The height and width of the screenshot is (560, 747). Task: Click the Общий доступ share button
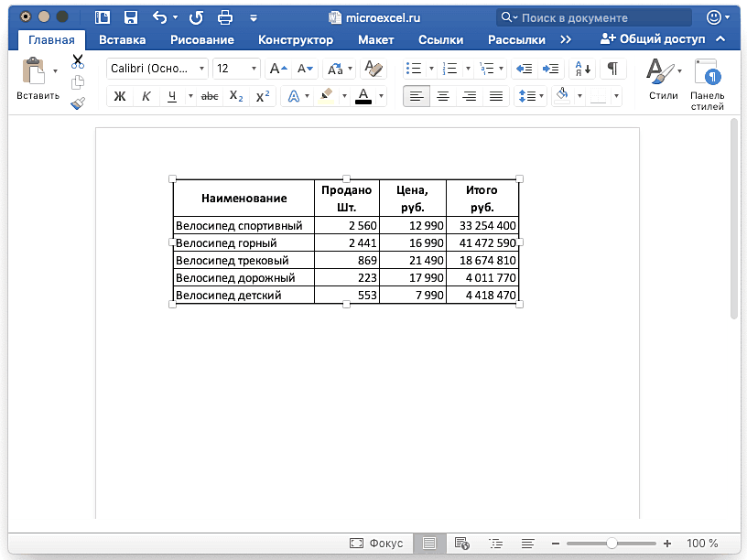coord(652,39)
